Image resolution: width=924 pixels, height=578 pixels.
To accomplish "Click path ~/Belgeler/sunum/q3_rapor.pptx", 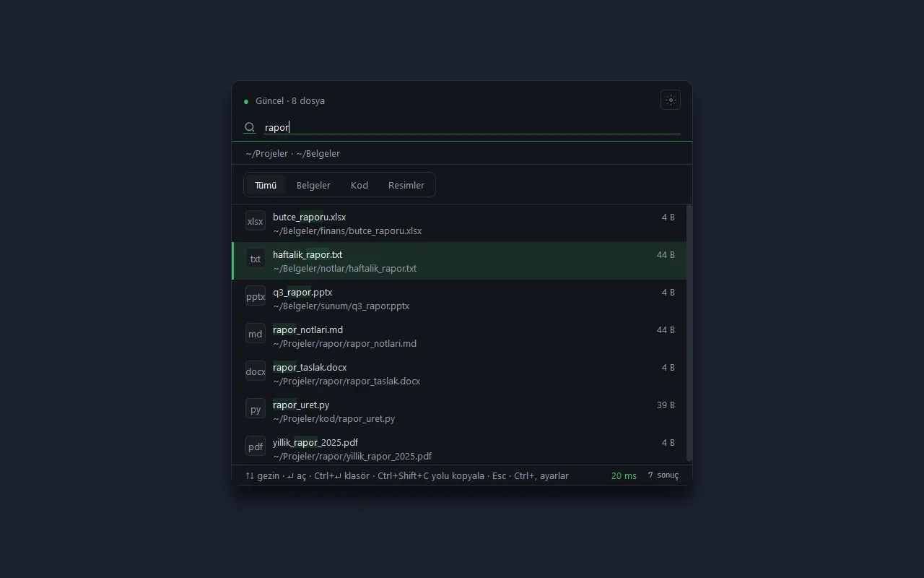I will [341, 306].
